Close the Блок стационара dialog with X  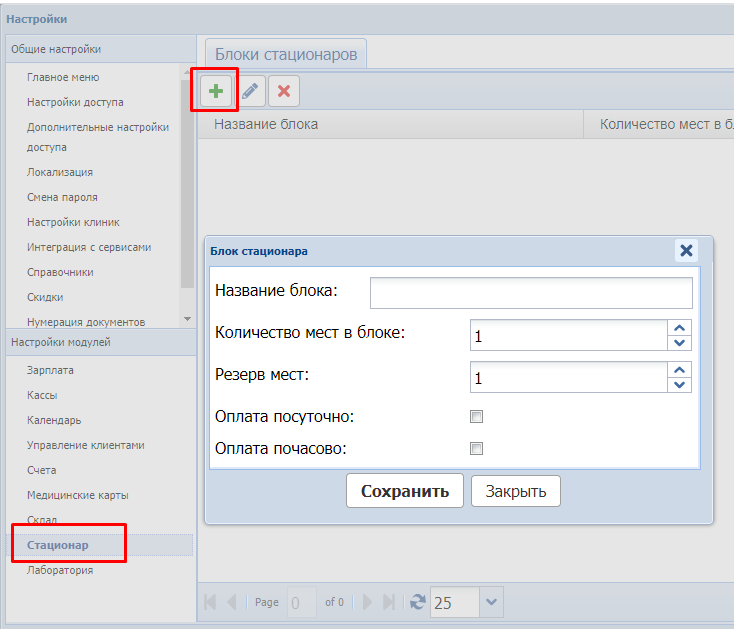pos(686,251)
